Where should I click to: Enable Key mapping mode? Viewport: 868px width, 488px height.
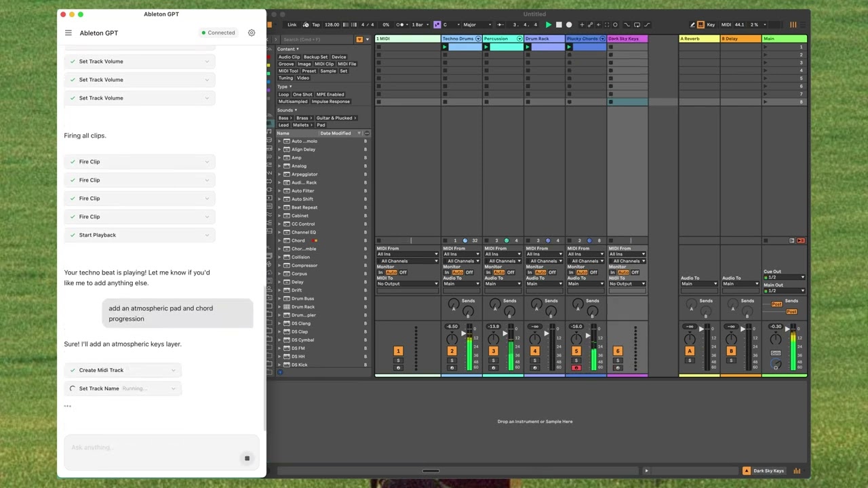(x=711, y=25)
